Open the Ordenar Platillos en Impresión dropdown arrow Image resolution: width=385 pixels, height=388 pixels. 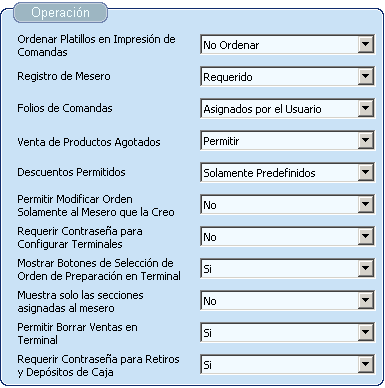pyautogui.click(x=365, y=44)
